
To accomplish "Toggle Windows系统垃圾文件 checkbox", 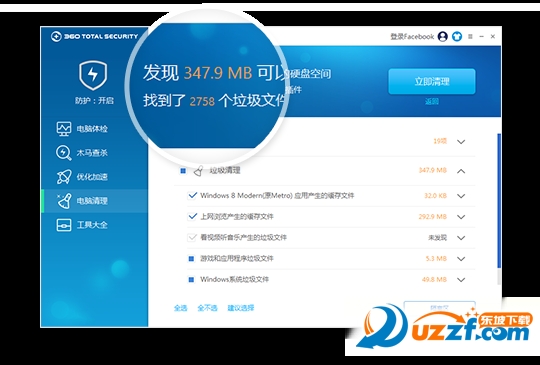I will pos(191,279).
